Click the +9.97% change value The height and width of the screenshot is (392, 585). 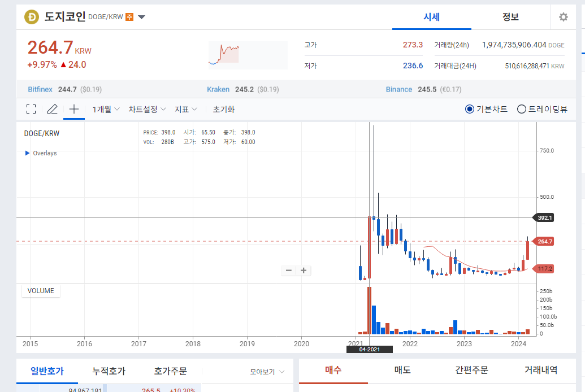[x=42, y=64]
